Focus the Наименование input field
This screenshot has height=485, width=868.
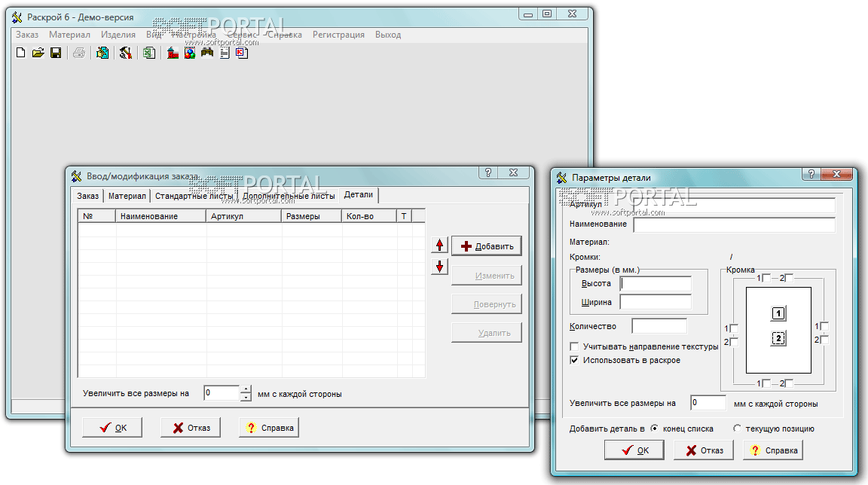click(x=734, y=224)
